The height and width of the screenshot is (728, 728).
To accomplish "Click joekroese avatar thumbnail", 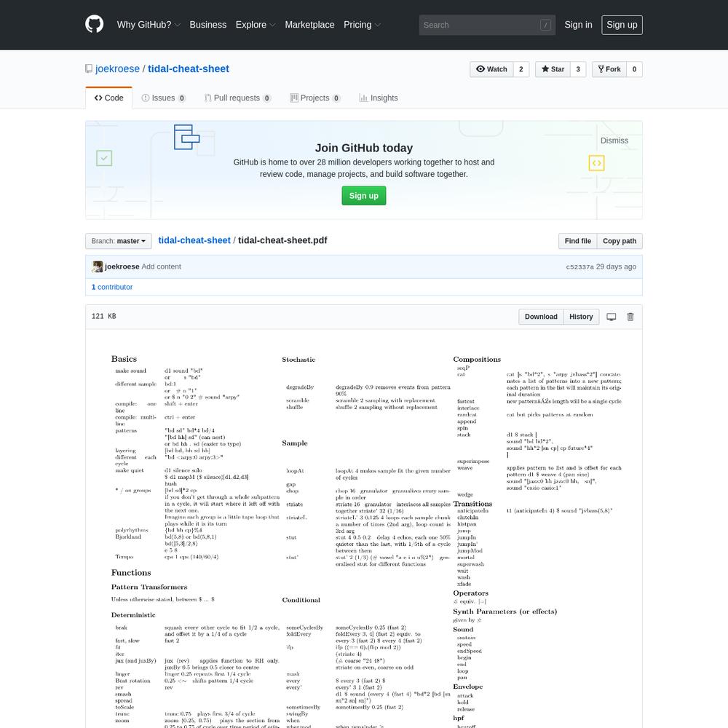I will [x=98, y=266].
